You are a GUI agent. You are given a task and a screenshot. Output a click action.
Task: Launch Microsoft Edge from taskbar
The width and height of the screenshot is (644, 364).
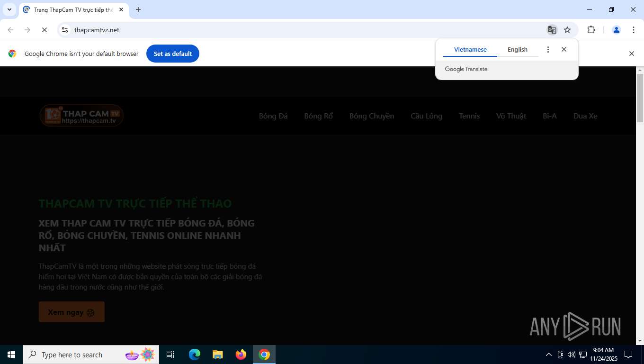click(x=195, y=355)
